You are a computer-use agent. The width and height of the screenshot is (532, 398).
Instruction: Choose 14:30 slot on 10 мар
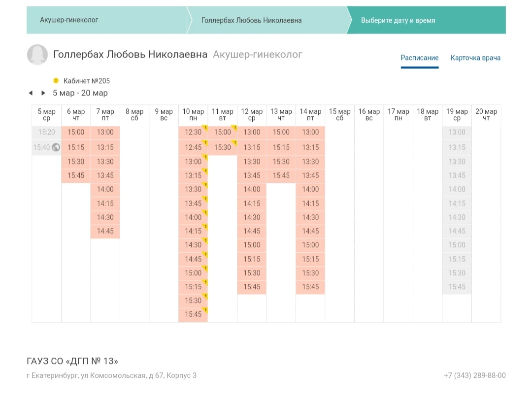click(193, 245)
